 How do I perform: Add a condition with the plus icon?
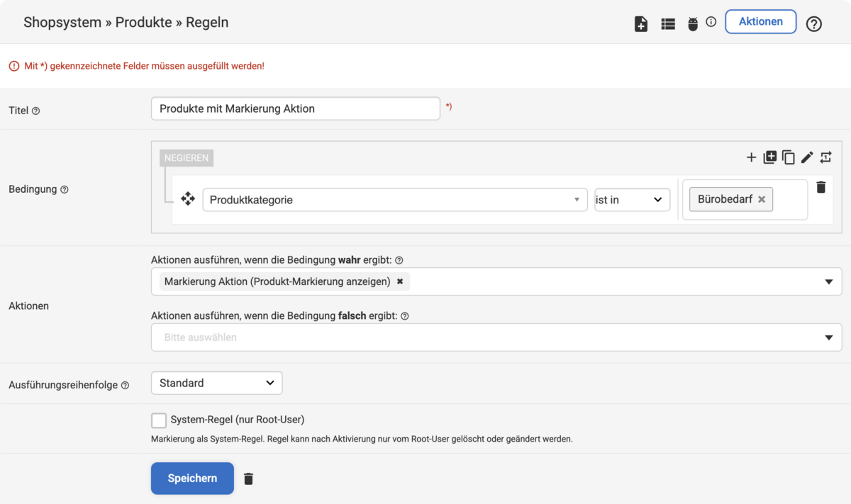click(x=751, y=157)
